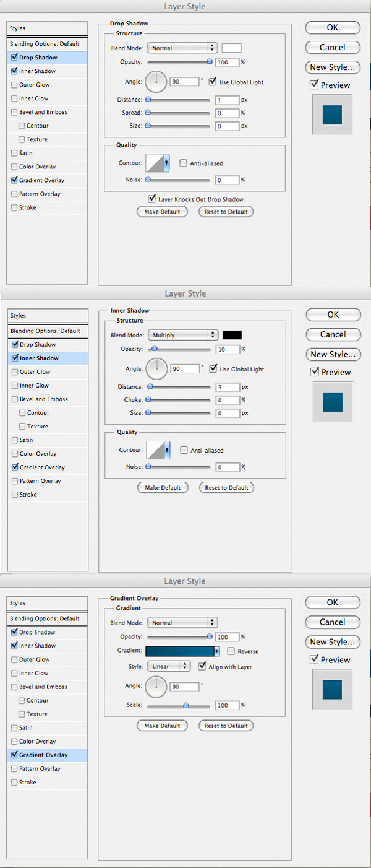Screen dimensions: 371x868
Task: Click the Choke slider handle
Action: click(x=148, y=400)
